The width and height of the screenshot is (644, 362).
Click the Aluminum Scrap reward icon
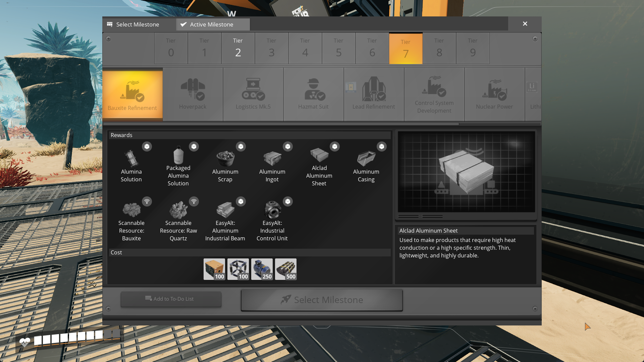click(225, 158)
